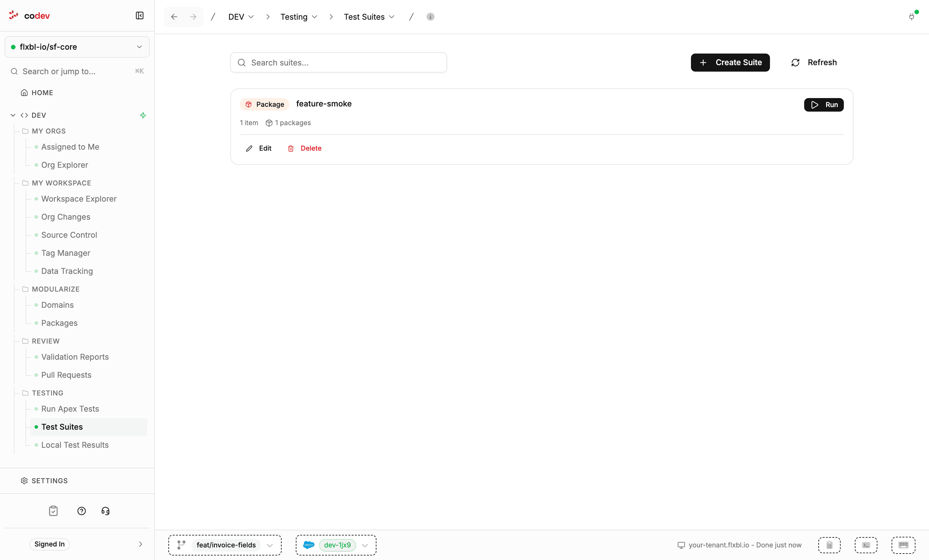
Task: Open Assigned to Me
Action: point(70,147)
